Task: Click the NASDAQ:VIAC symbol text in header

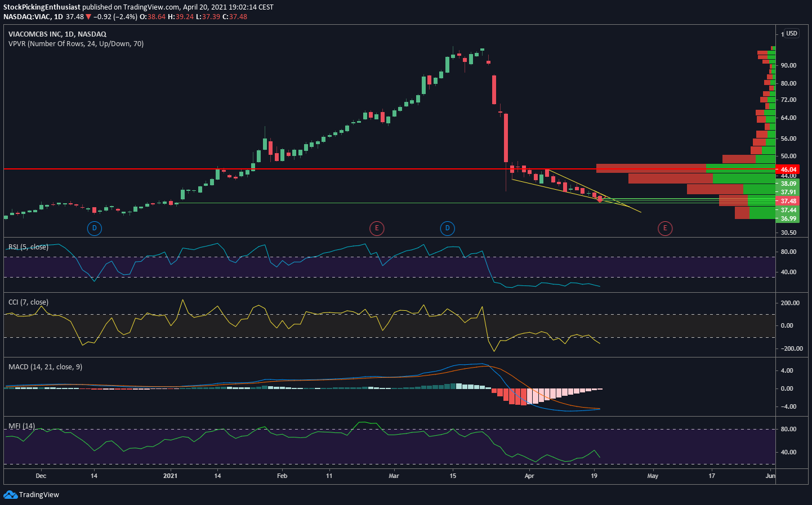Action: pyautogui.click(x=27, y=17)
